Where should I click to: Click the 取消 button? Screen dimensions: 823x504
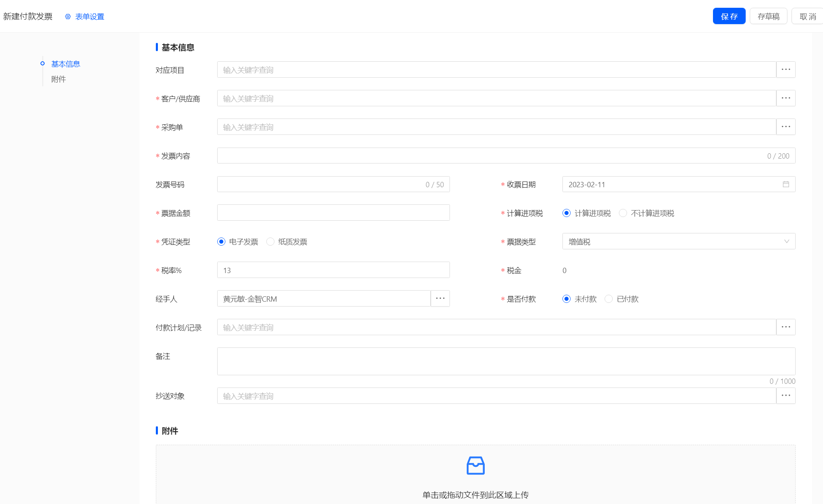[x=807, y=16]
